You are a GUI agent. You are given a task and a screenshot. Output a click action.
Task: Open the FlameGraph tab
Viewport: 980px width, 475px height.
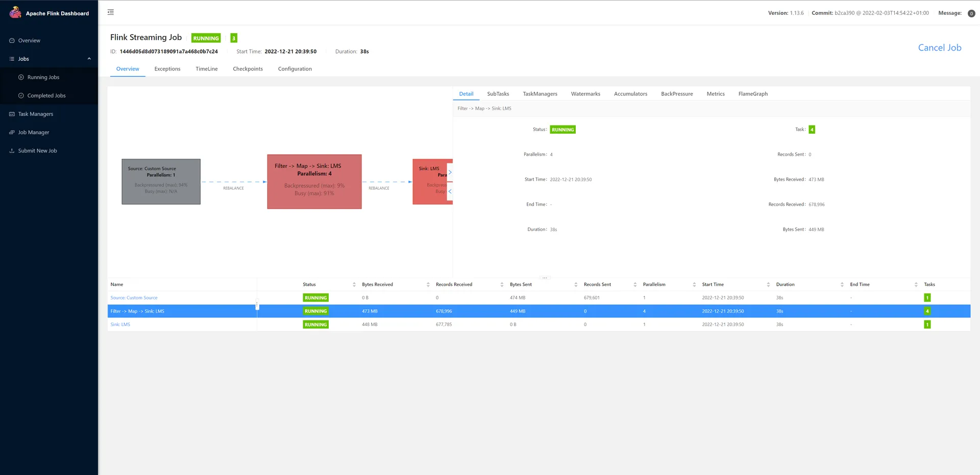(752, 94)
